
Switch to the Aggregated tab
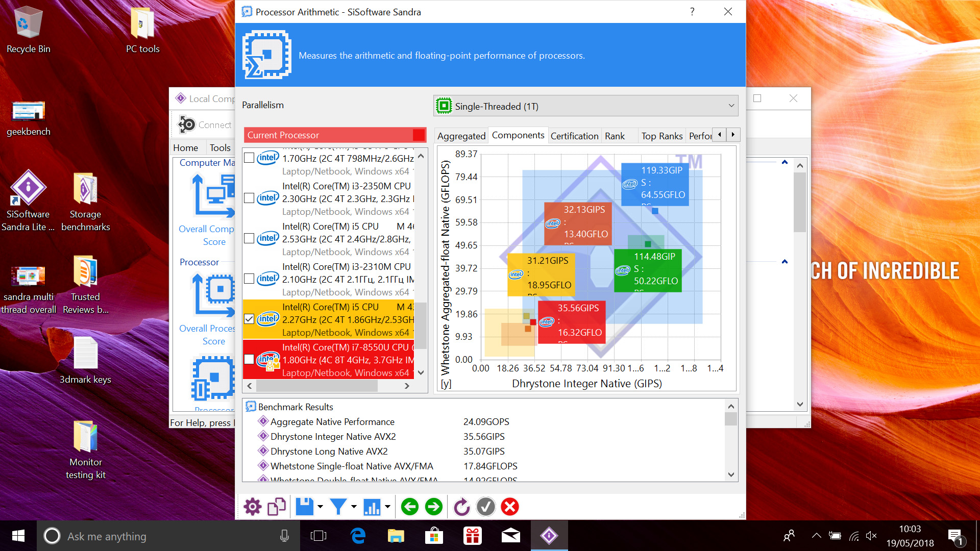click(x=461, y=136)
